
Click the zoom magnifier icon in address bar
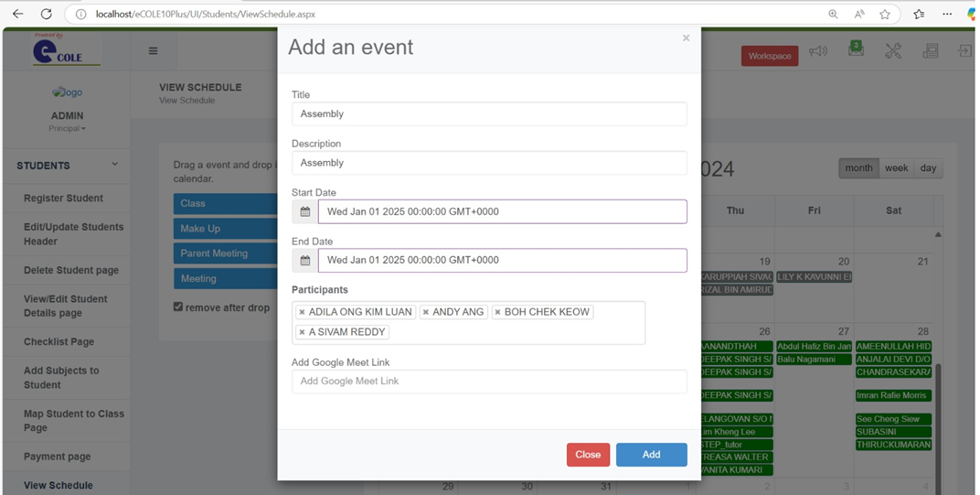833,14
